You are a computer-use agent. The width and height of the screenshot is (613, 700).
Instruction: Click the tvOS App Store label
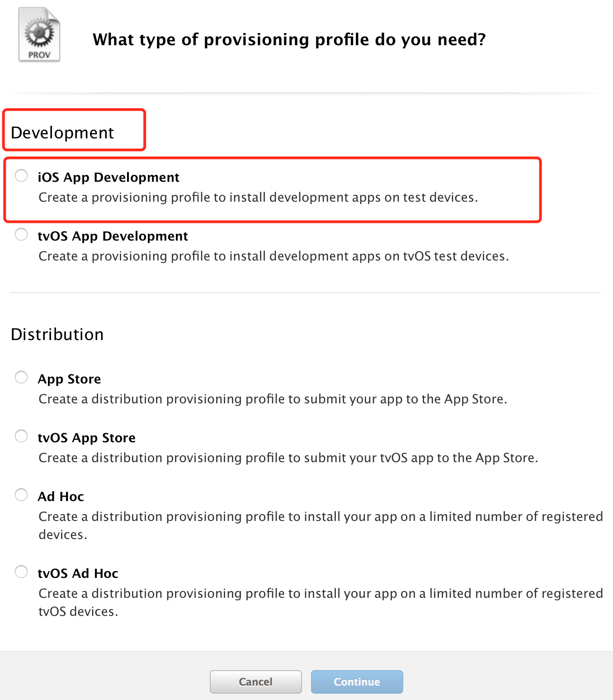point(87,438)
